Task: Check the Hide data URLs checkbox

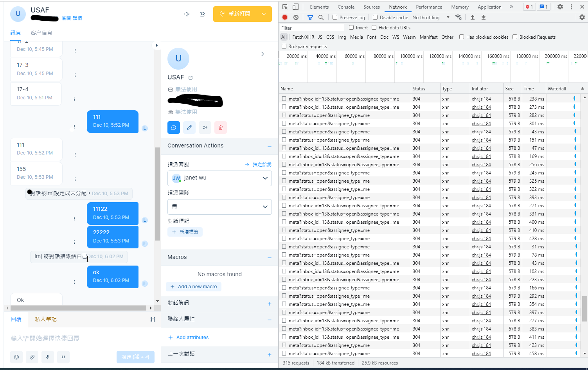Action: (374, 27)
